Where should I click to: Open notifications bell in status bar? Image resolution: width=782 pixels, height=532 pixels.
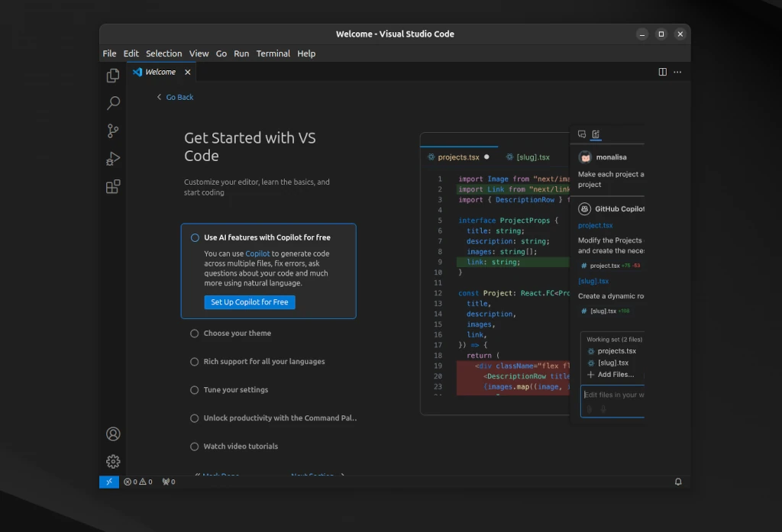click(x=678, y=482)
